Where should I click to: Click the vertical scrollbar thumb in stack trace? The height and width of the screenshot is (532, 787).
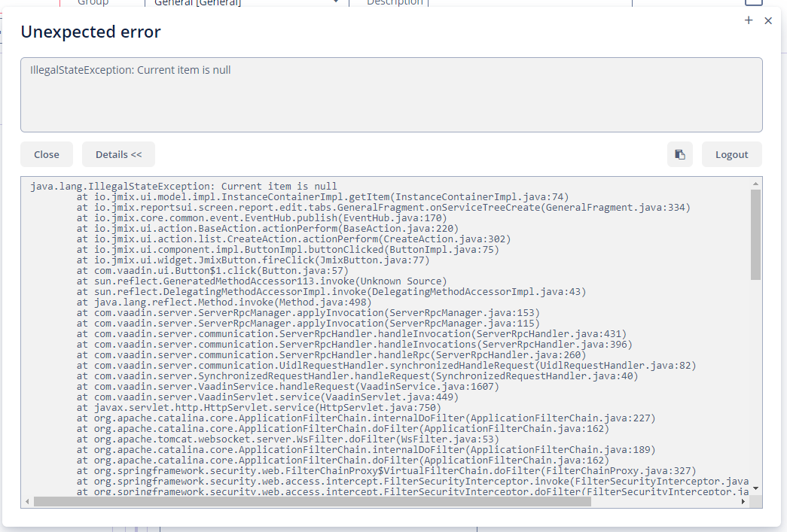tap(756, 234)
